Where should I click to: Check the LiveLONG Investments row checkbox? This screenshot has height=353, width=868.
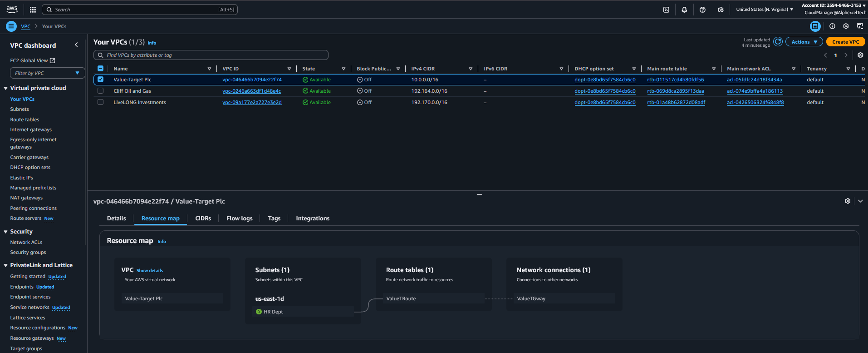[x=100, y=102]
